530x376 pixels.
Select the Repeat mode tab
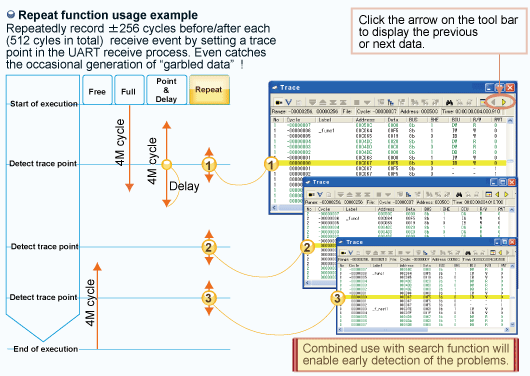[209, 90]
